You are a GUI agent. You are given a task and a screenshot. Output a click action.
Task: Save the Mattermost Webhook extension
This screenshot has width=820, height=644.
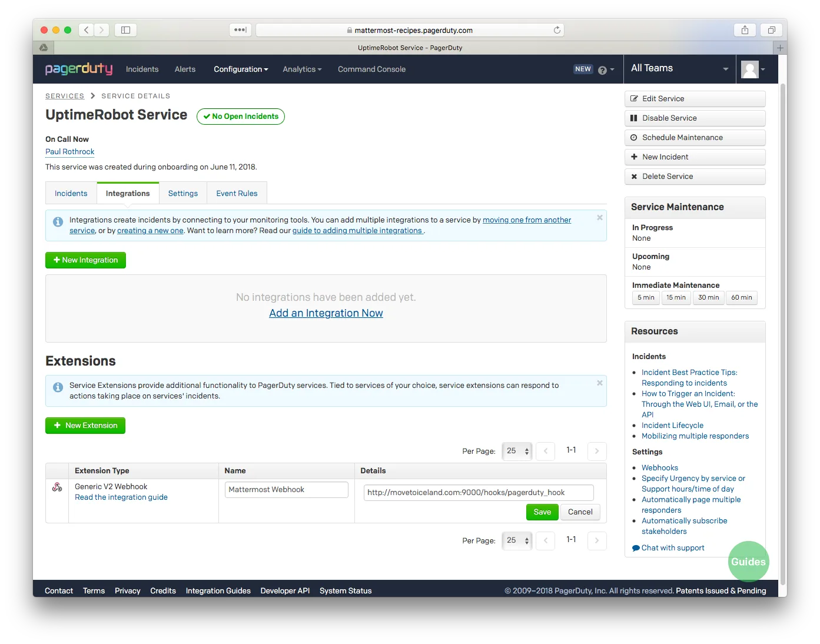542,512
